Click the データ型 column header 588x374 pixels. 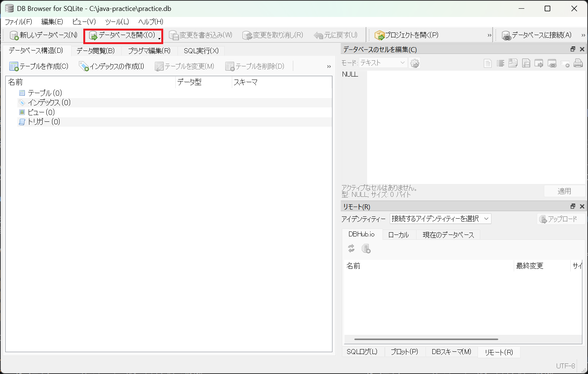(204, 82)
